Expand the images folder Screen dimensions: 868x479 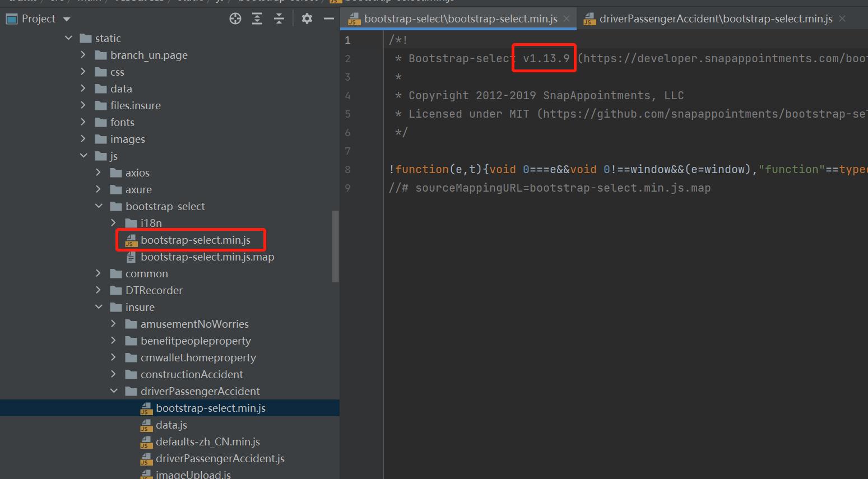[x=83, y=139]
